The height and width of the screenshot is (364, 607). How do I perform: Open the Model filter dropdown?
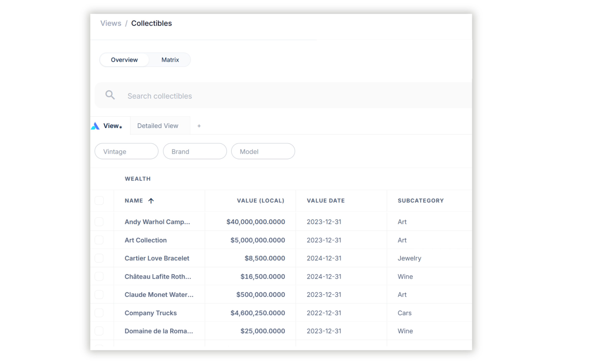[x=263, y=151]
